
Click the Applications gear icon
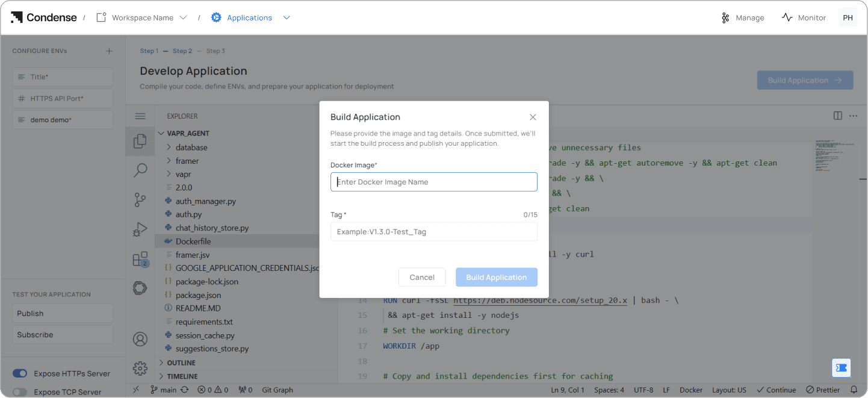217,17
